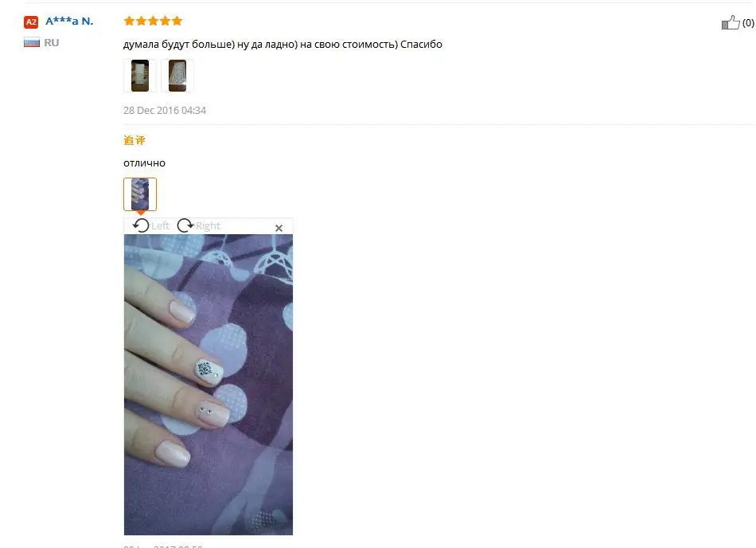This screenshot has height=548, width=756.
Task: Close the enlarged photo viewer
Action: pos(279,228)
